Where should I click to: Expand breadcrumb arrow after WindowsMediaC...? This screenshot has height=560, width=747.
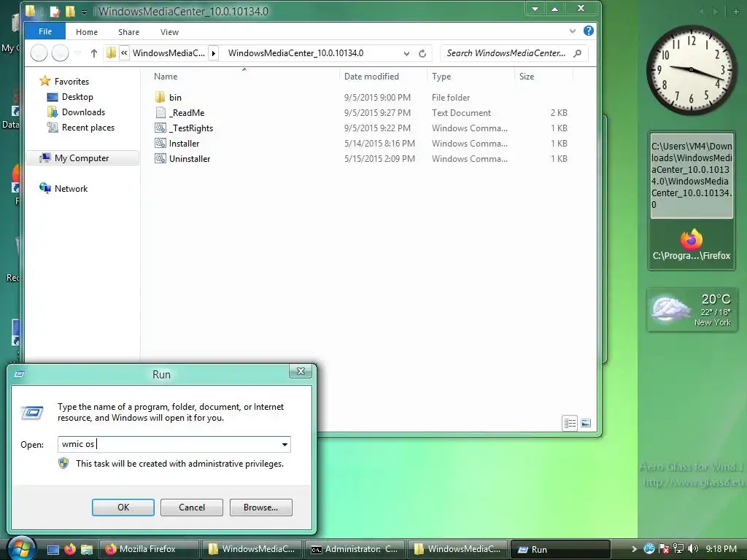click(214, 52)
